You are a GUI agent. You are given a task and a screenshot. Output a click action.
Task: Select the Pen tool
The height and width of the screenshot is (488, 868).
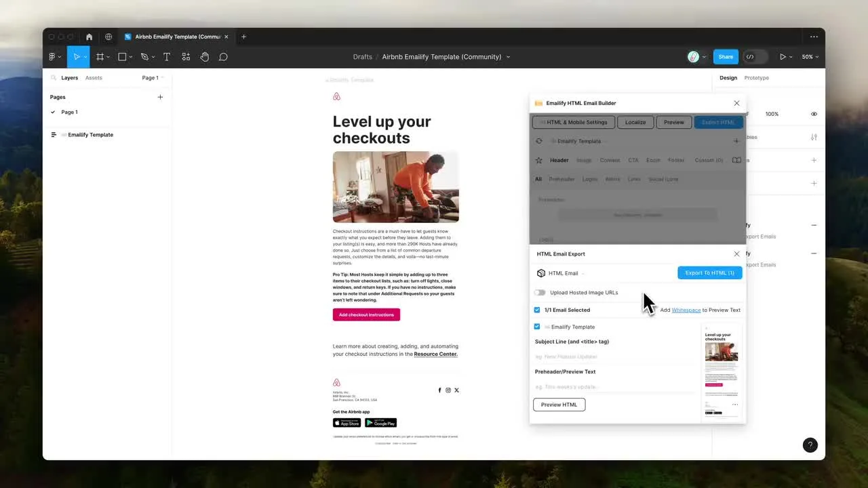click(x=143, y=56)
